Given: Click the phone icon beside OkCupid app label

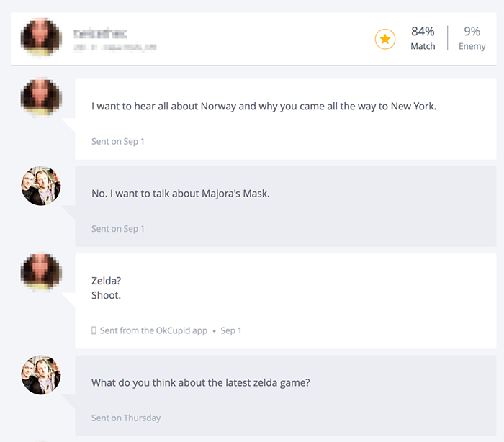Looking at the screenshot, I should coord(94,330).
